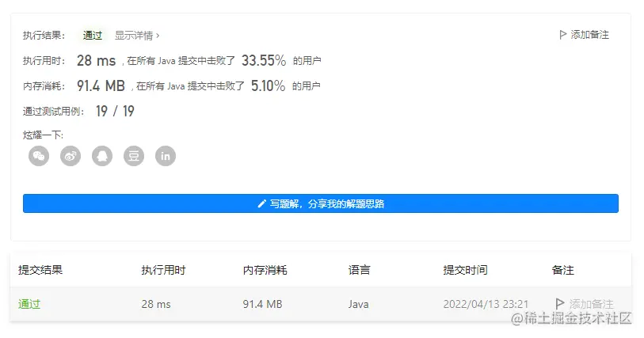The width and height of the screenshot is (644, 338).
Task: Share result via QQ icon
Action: (x=102, y=156)
